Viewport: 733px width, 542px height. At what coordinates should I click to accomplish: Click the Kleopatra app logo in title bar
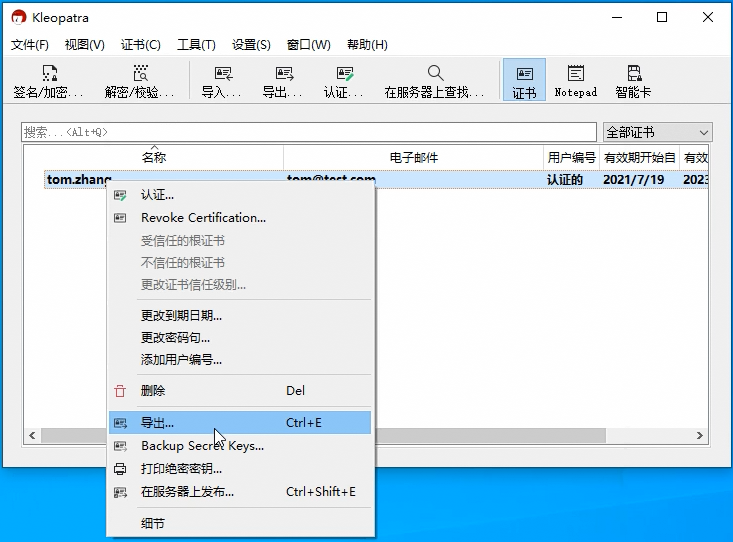pos(18,17)
